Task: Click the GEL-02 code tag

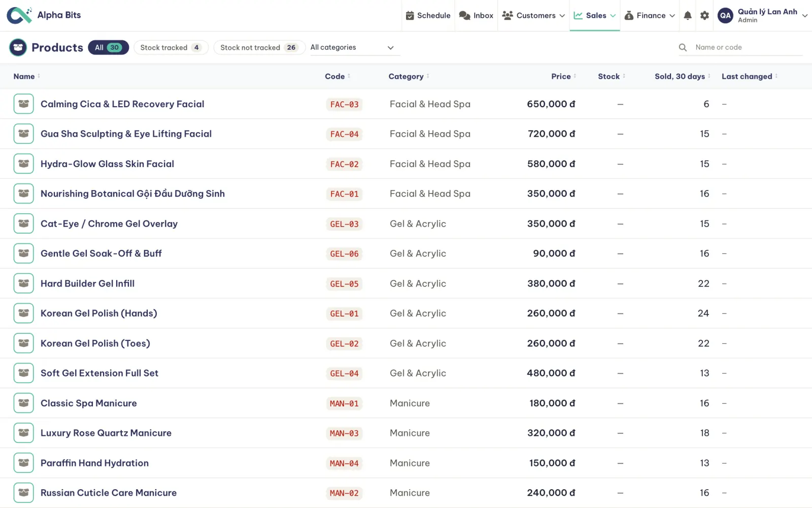Action: (x=344, y=344)
